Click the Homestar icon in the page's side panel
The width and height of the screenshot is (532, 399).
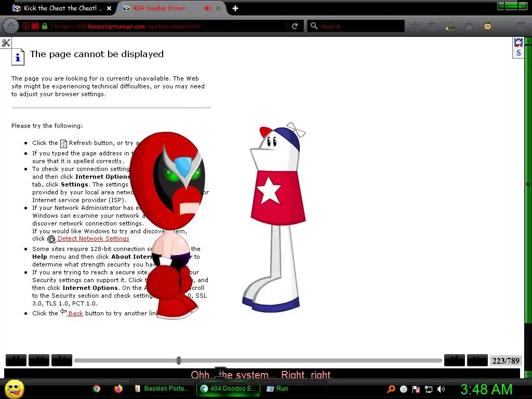[518, 43]
